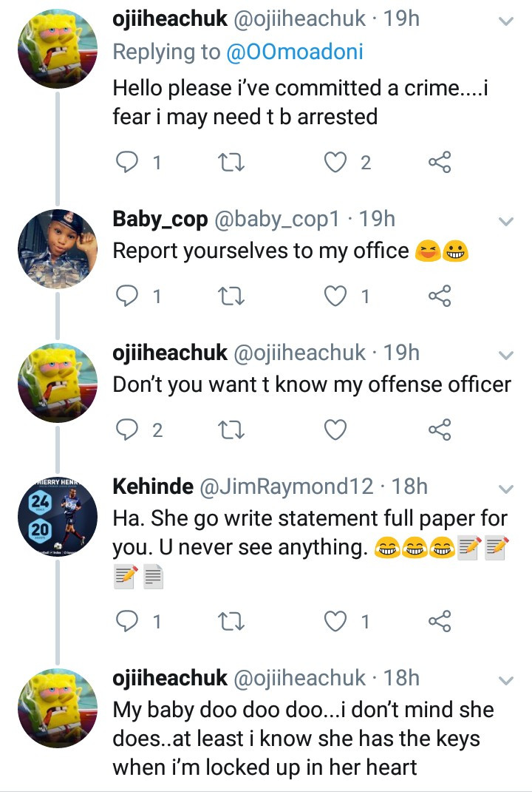Reply to Baby_cop's 'Report yourselves' tweet
The height and width of the screenshot is (797, 532).
click(129, 296)
